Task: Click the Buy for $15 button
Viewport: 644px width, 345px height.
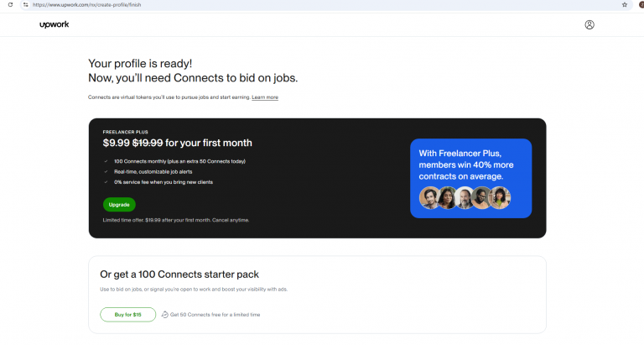Action: pyautogui.click(x=127, y=315)
